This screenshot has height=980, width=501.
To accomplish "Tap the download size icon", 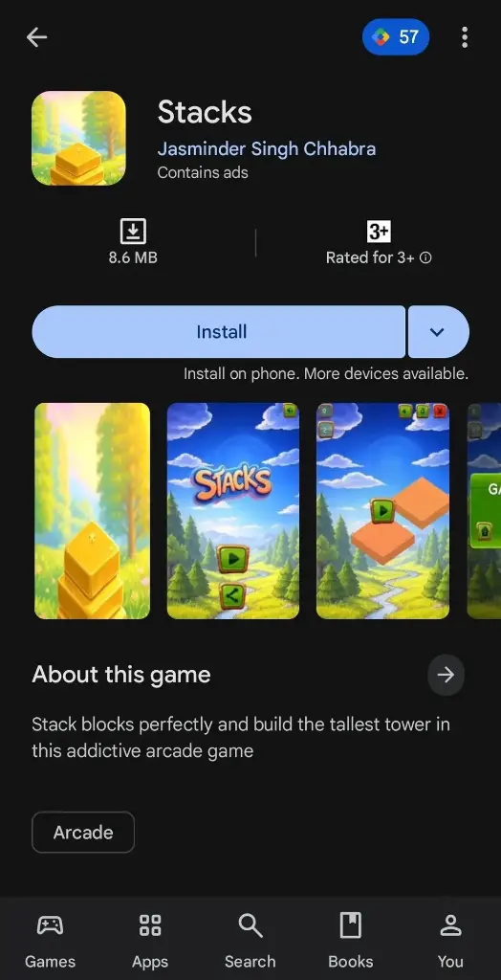I will (133, 232).
